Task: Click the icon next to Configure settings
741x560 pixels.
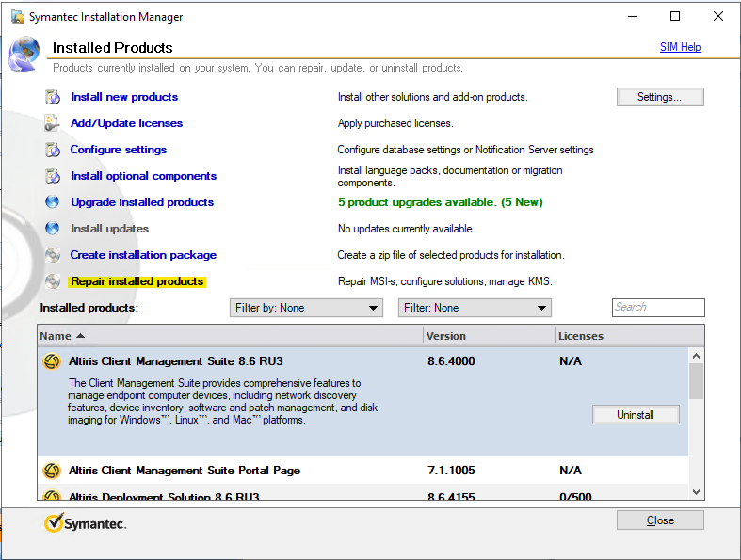Action: [x=53, y=150]
